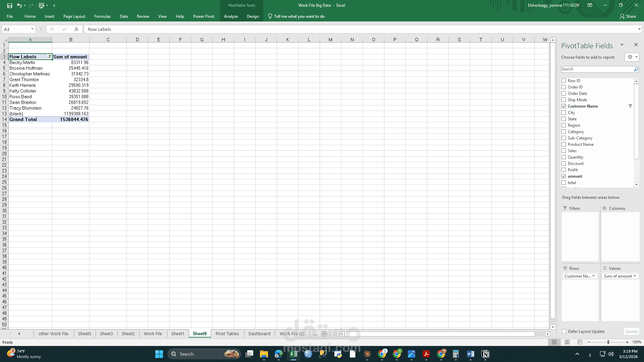This screenshot has height=362, width=644.
Task: Click the new sheet plus icon
Action: click(324, 334)
